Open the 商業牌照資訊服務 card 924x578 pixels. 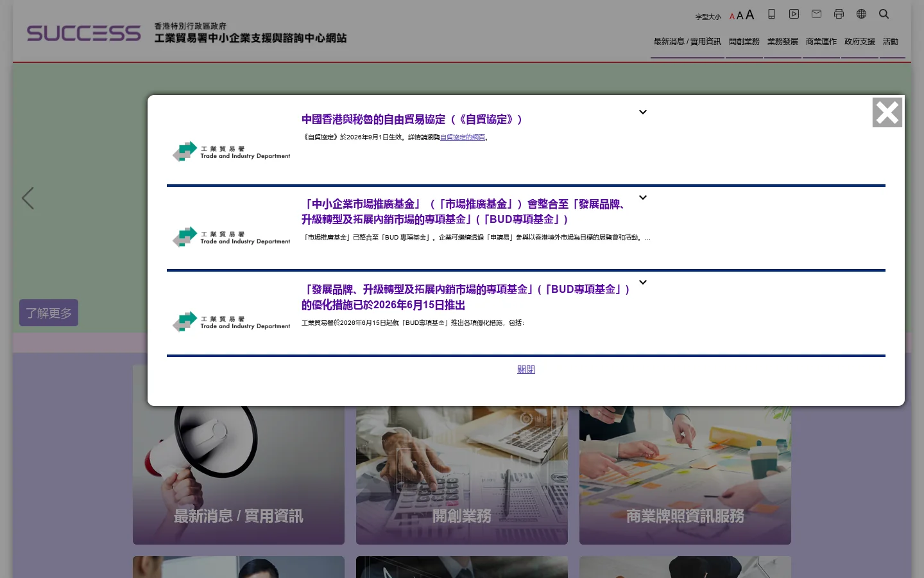685,455
